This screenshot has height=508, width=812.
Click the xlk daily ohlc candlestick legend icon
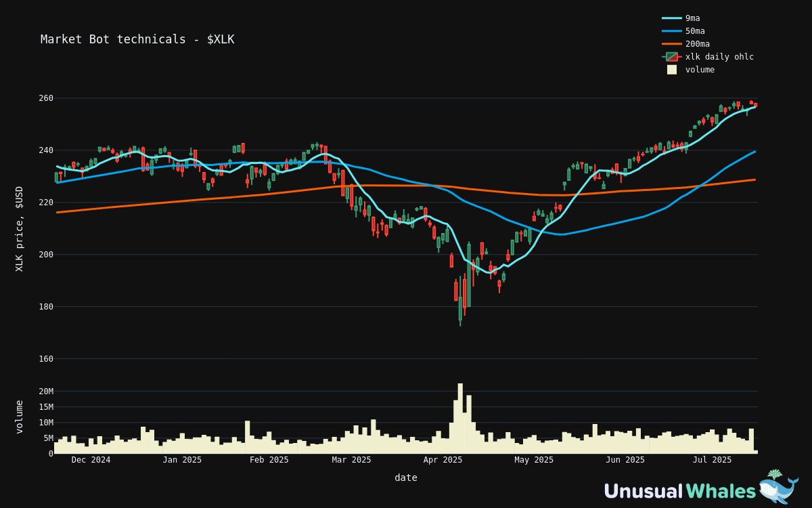pyautogui.click(x=672, y=57)
